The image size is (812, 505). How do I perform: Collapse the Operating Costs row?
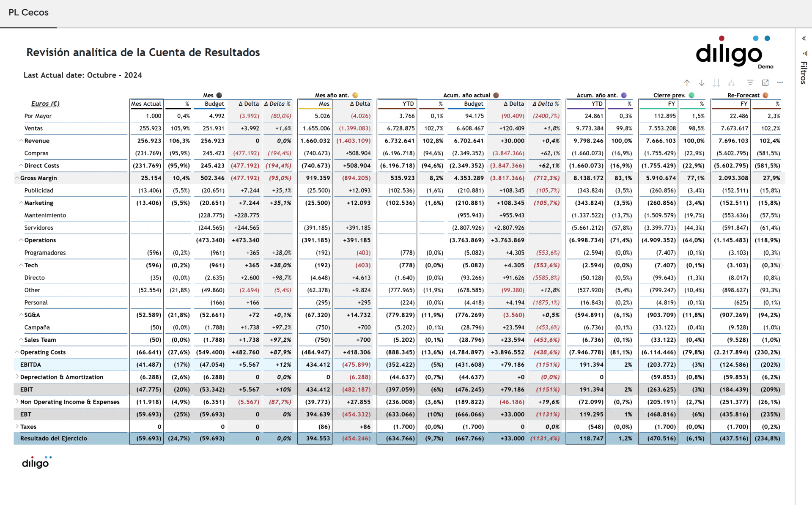[x=17, y=352]
